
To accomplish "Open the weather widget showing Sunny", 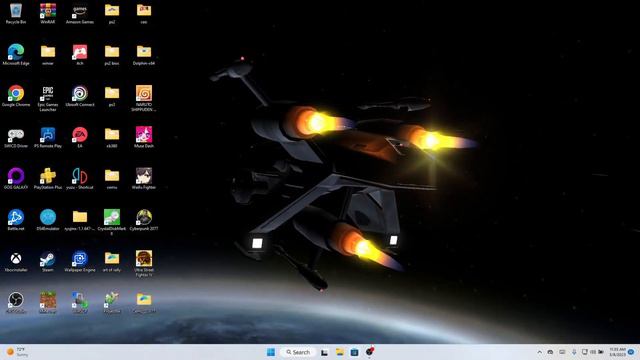I will (x=17, y=352).
